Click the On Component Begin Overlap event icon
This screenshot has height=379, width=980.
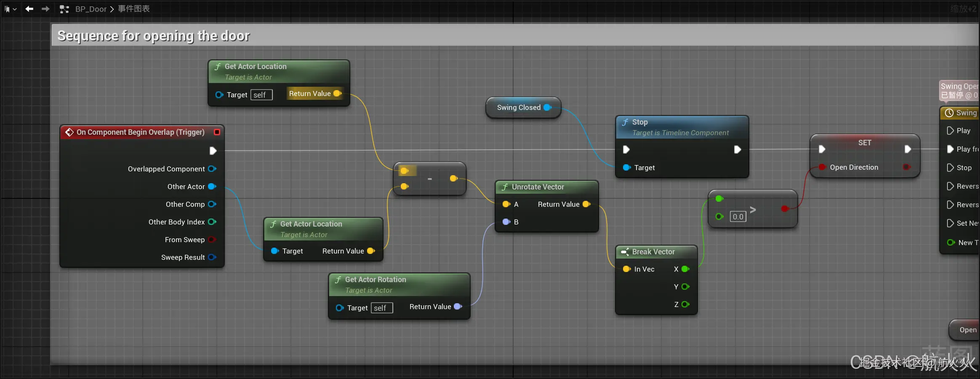tap(69, 132)
